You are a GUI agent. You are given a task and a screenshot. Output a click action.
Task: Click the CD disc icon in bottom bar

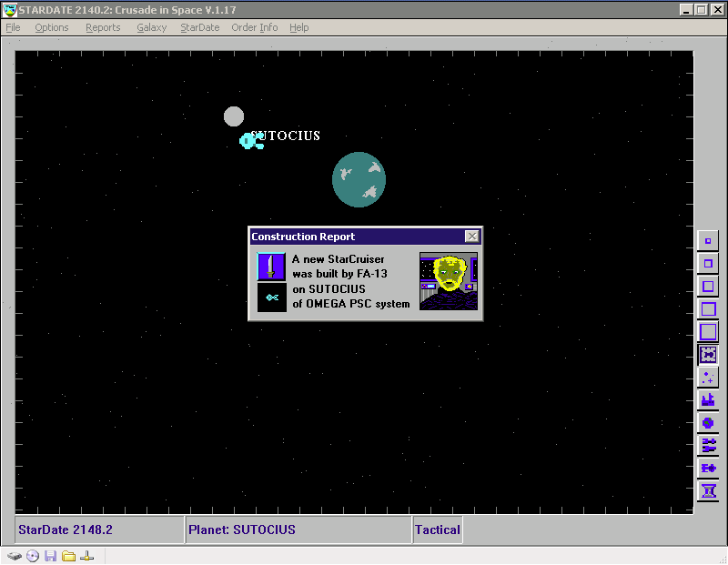coord(33,556)
